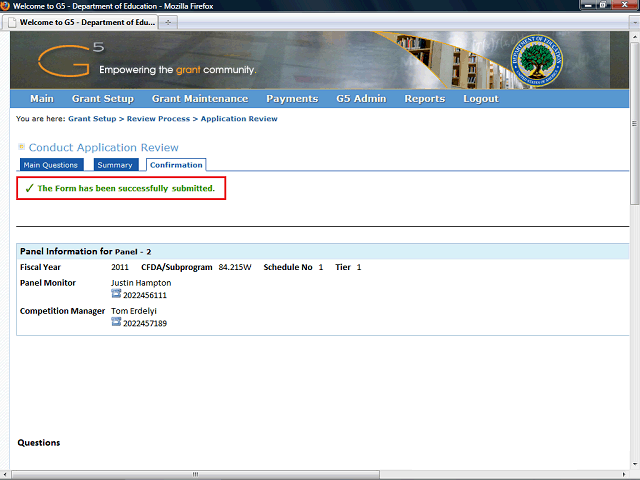
Task: Click the green checkmark in the success message
Action: tap(29, 188)
